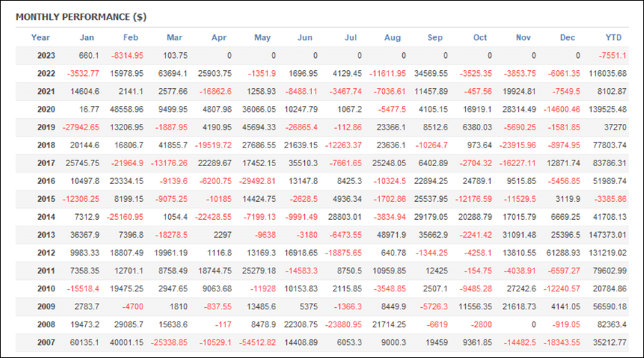This screenshot has width=644, height=358.
Task: Click the 2023 Feb value -8314.95
Action: coord(127,55)
